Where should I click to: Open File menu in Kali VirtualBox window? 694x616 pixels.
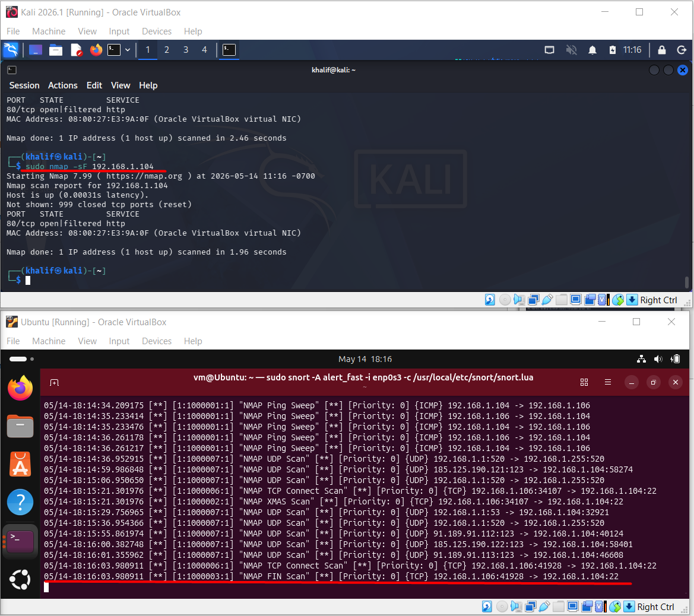[x=13, y=31]
